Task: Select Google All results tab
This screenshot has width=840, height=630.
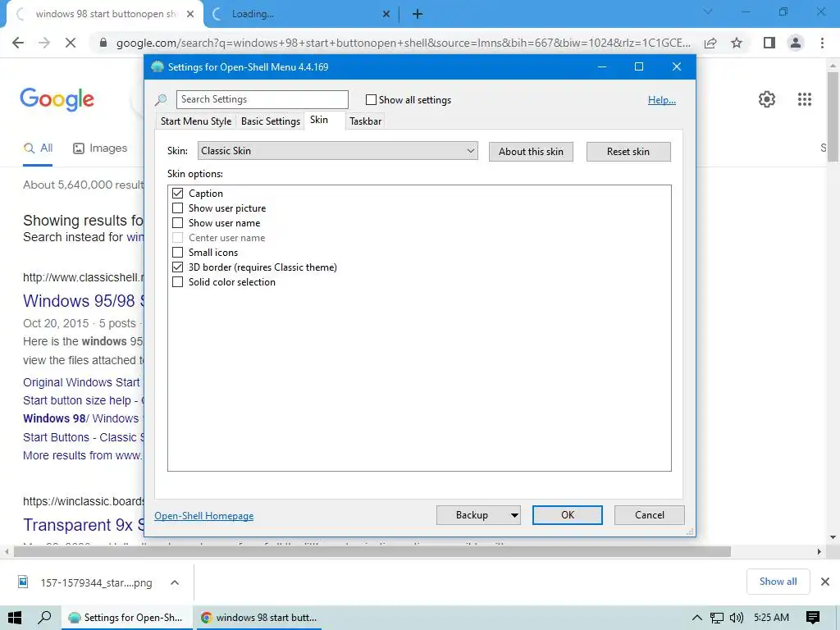Action: tap(38, 148)
